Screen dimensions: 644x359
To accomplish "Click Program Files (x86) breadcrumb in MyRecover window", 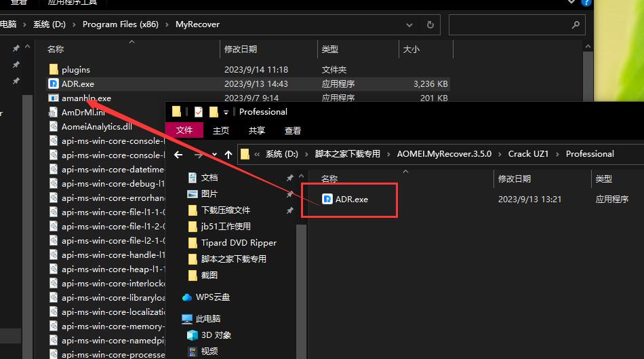I will [121, 24].
